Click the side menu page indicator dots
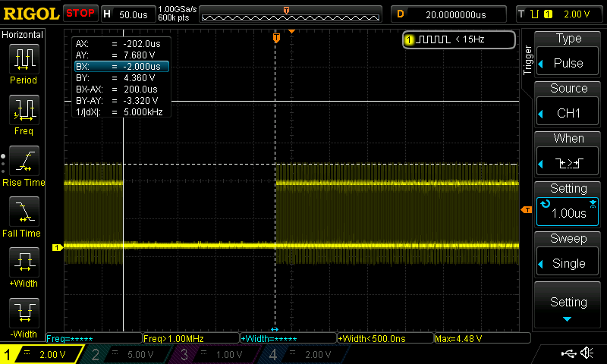This screenshot has width=607, height=364. coord(3,164)
